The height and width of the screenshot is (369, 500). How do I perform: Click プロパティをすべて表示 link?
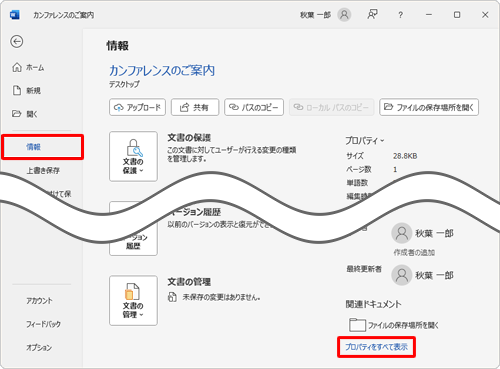tap(376, 347)
